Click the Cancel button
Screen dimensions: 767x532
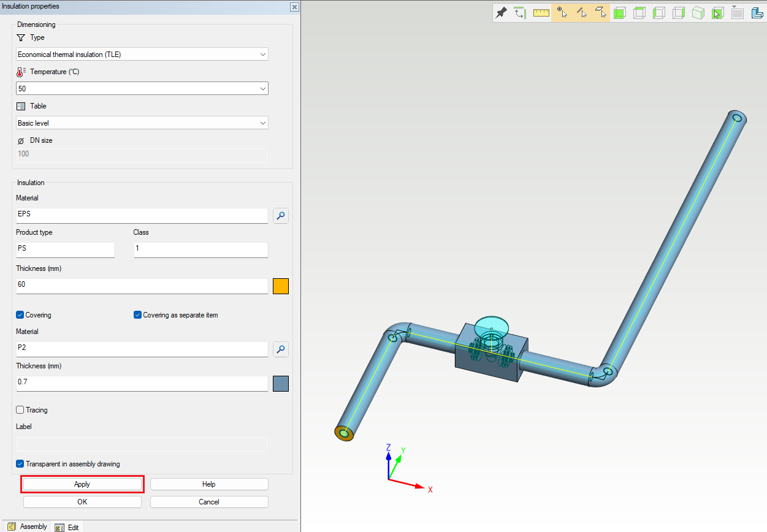click(x=209, y=502)
